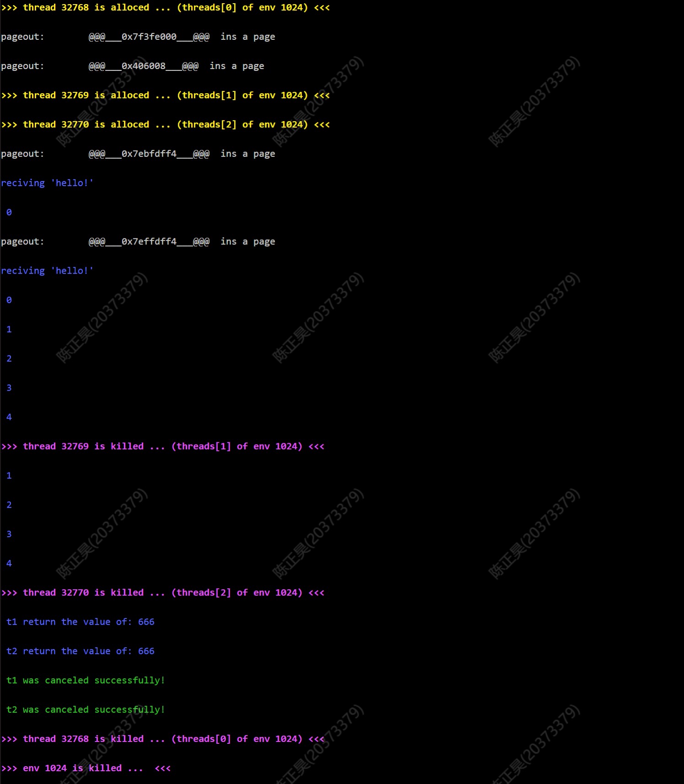Click '(threads[2] of env 1024)' in killed line
Viewport: 684px width, 784px height.
coord(237,593)
